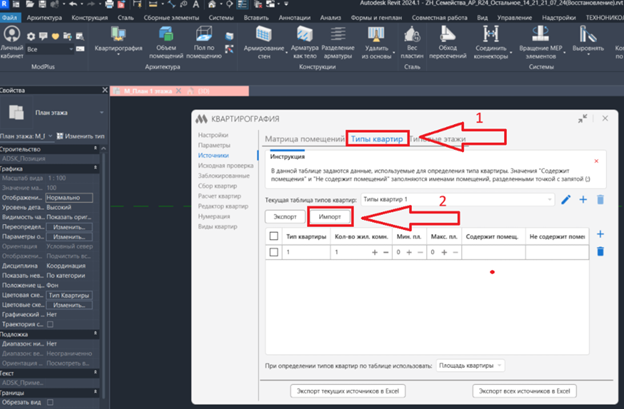Open Армирование стен ribbon tool
The width and height of the screenshot is (624, 409).
(263, 42)
